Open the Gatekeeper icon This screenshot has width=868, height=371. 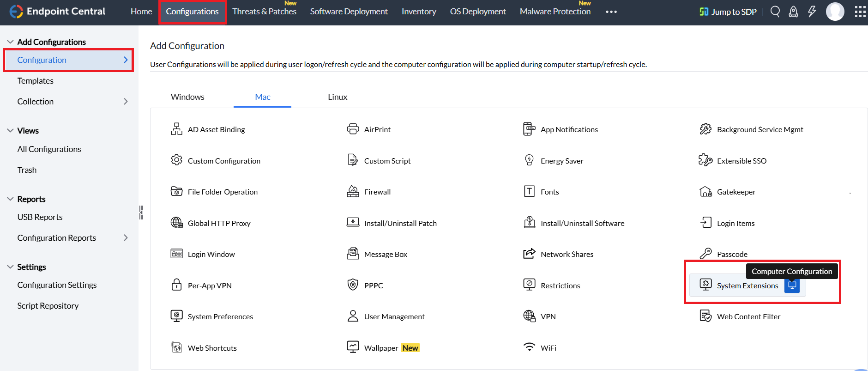coord(705,191)
